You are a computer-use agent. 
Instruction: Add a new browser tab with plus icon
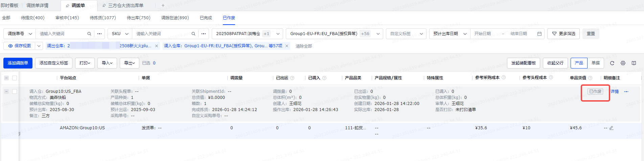163,5
